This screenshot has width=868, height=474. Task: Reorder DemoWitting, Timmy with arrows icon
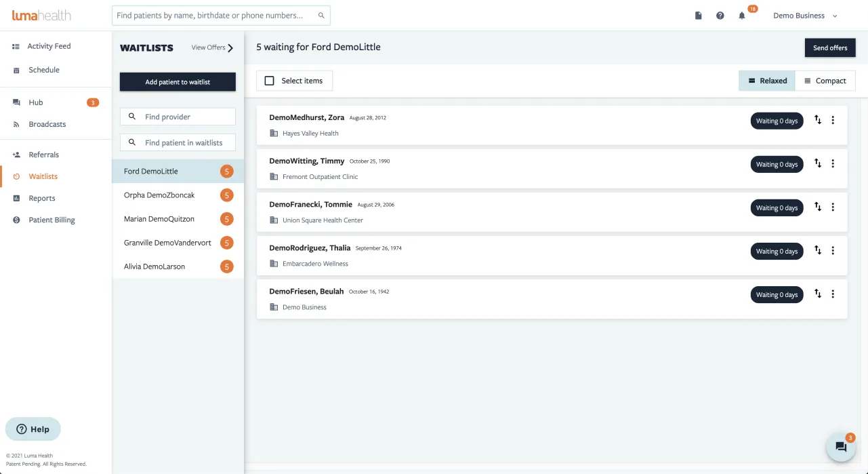[818, 163]
